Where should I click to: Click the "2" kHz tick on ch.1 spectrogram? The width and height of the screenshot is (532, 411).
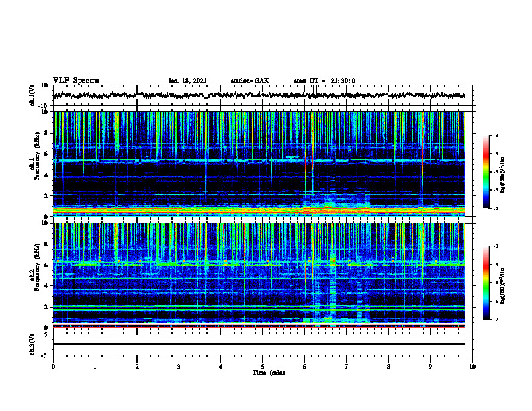click(47, 195)
